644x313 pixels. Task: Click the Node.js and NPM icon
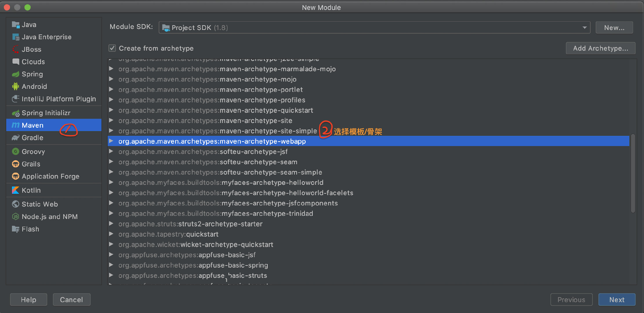[x=15, y=216]
